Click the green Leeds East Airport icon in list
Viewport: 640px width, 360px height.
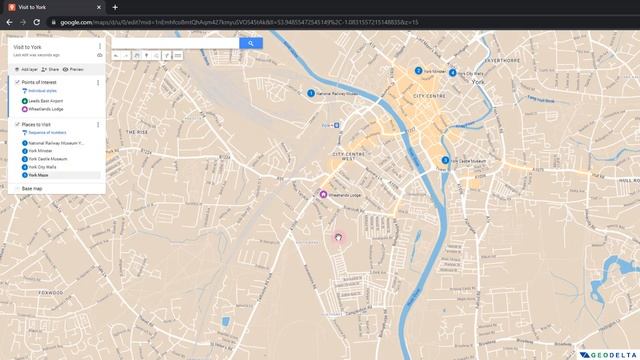(x=24, y=101)
